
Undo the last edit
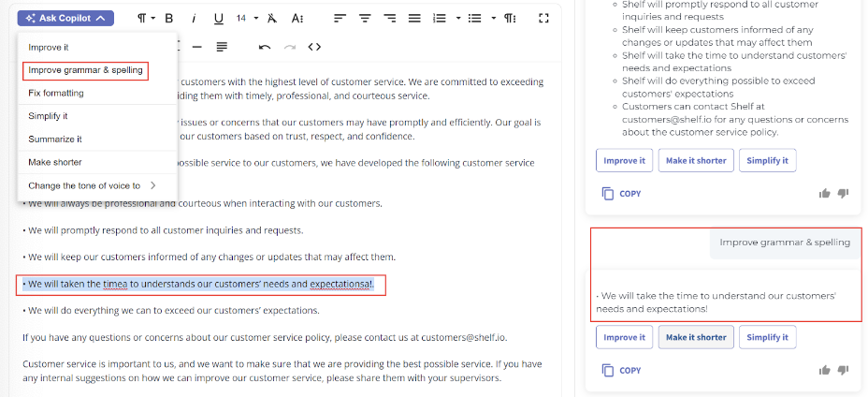265,47
